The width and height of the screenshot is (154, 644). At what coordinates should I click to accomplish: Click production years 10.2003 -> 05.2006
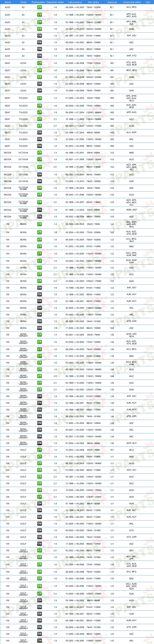coord(75,450)
